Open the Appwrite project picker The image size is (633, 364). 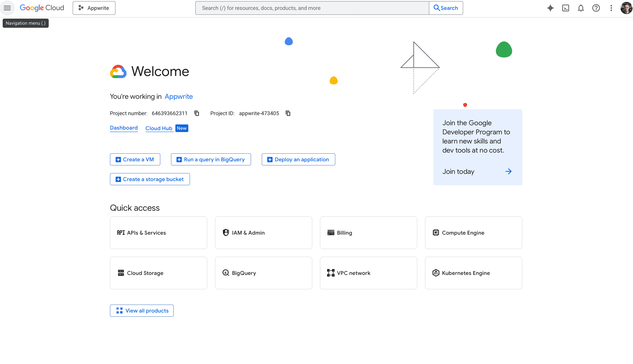click(x=94, y=8)
